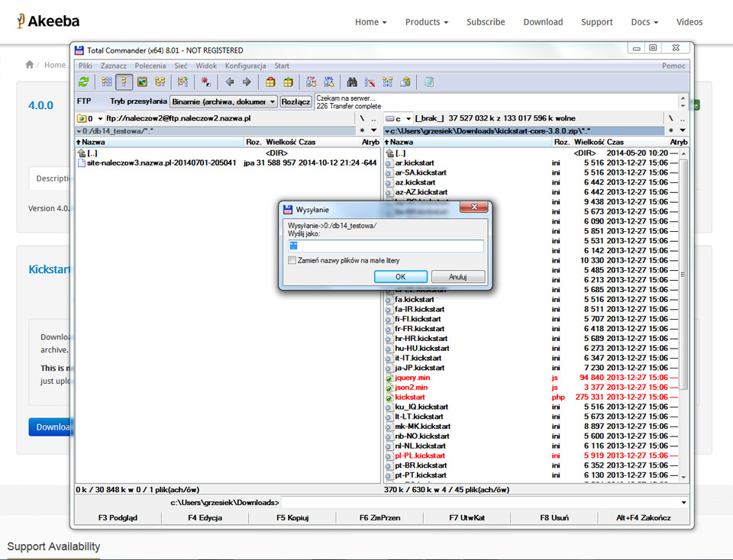Click the 'Wyślij jako' text input field
Screen dimensions: 733x560
(x=386, y=246)
